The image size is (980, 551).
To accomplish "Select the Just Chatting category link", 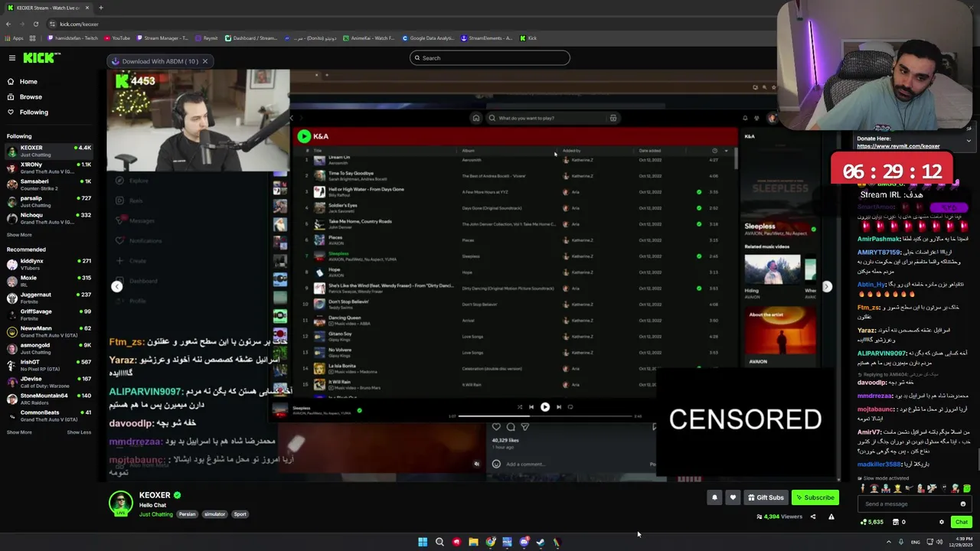I will (156, 514).
